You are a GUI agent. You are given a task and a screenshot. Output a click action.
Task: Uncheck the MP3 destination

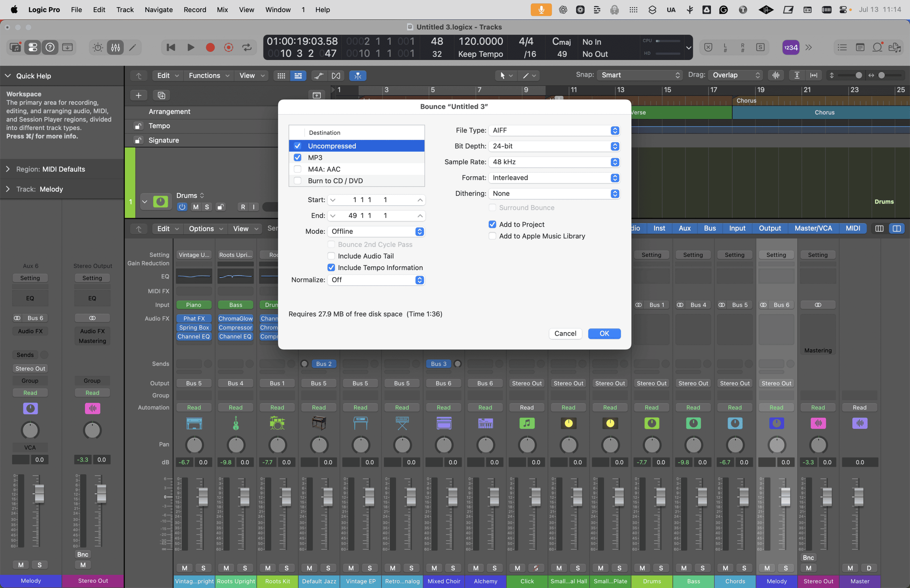click(297, 157)
